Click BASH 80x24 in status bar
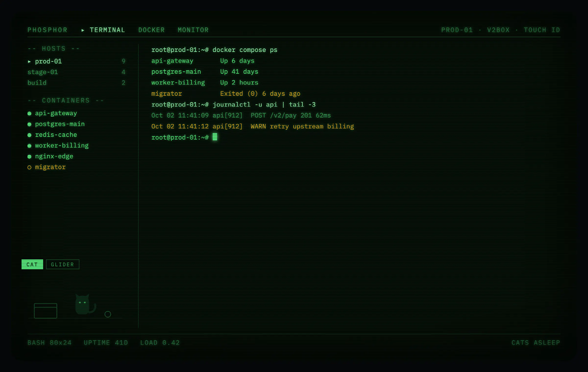Image resolution: width=588 pixels, height=372 pixels. [49, 343]
